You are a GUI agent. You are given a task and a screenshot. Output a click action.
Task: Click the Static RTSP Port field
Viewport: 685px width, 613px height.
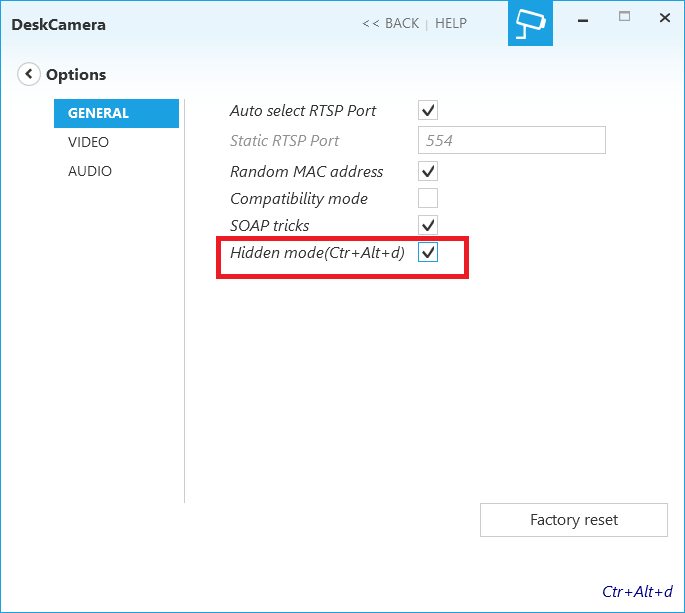(x=511, y=140)
